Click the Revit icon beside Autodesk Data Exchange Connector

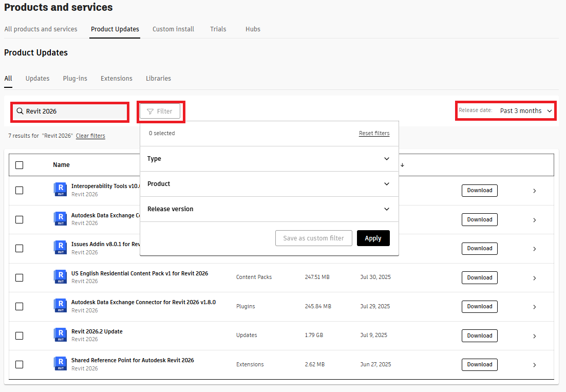point(60,305)
